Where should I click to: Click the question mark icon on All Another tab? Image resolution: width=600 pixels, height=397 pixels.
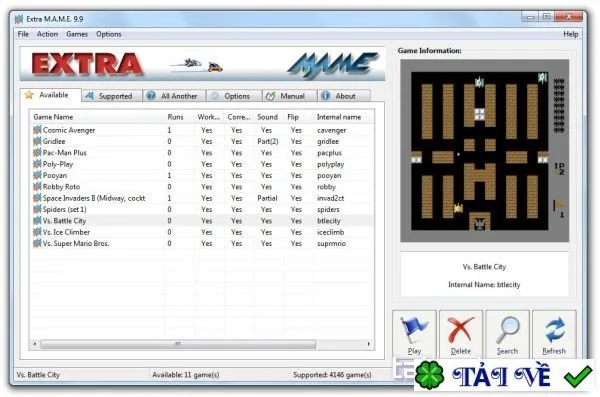pyautogui.click(x=151, y=96)
